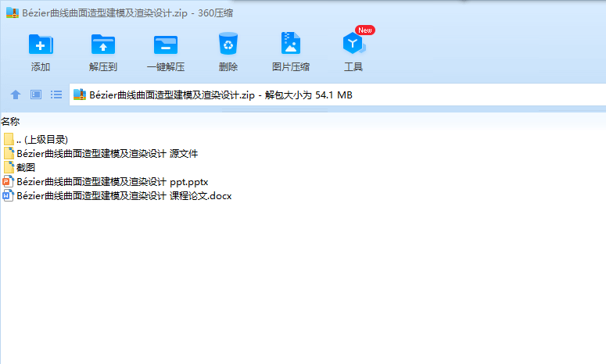Click the 添加 add-files toolbar icon
Image resolution: width=606 pixels, height=364 pixels.
point(41,45)
